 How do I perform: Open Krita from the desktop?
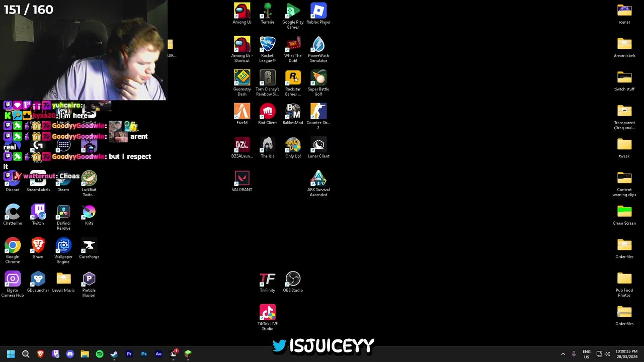tap(89, 215)
